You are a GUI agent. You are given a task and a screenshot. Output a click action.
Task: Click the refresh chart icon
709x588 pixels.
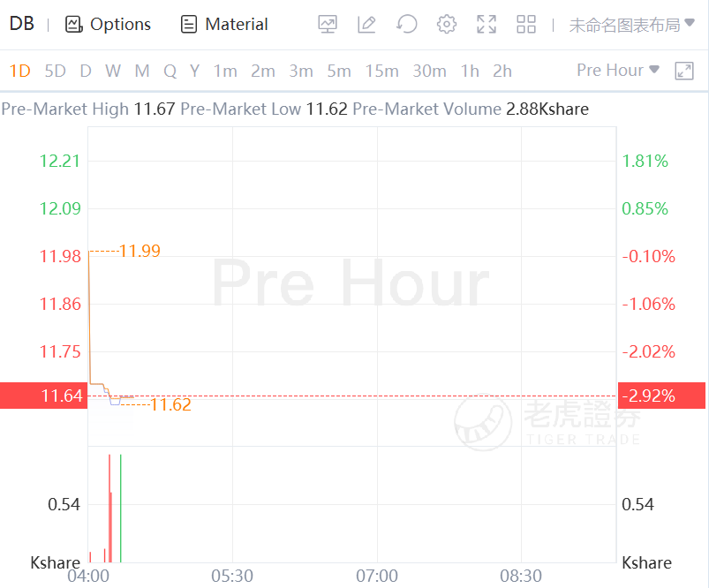click(406, 25)
